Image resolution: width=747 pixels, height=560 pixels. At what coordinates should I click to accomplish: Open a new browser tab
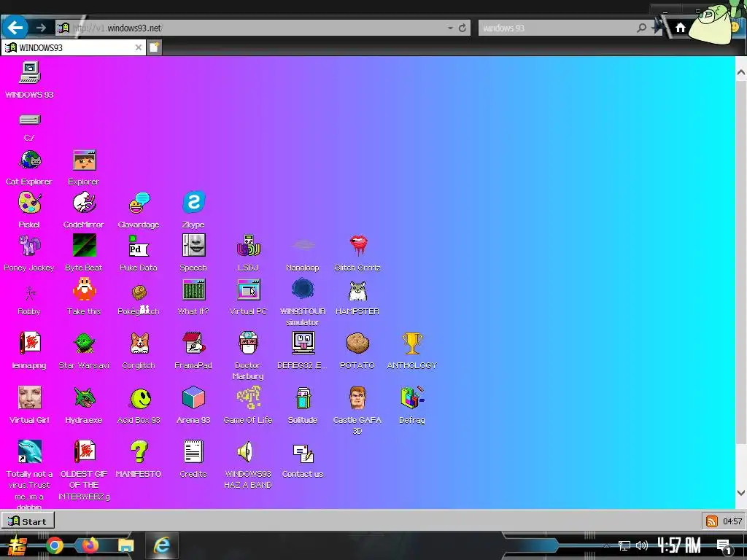tap(155, 47)
